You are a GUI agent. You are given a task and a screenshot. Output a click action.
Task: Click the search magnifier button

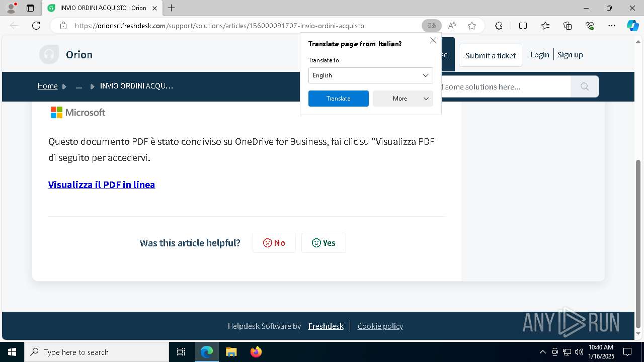click(585, 86)
